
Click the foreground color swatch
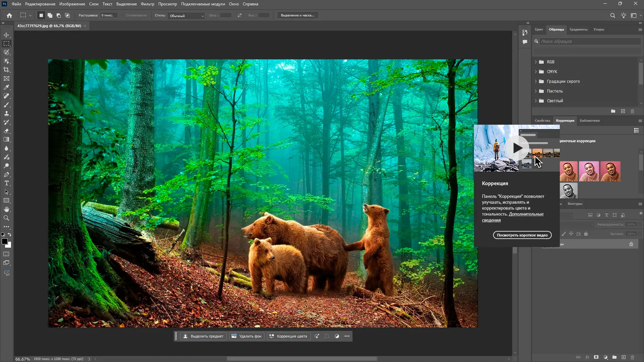click(4, 241)
